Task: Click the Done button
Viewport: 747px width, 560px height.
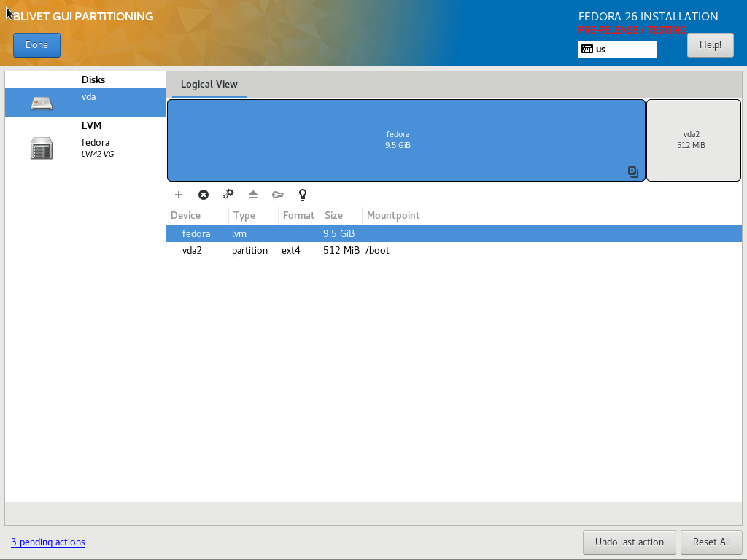Action: click(x=36, y=44)
